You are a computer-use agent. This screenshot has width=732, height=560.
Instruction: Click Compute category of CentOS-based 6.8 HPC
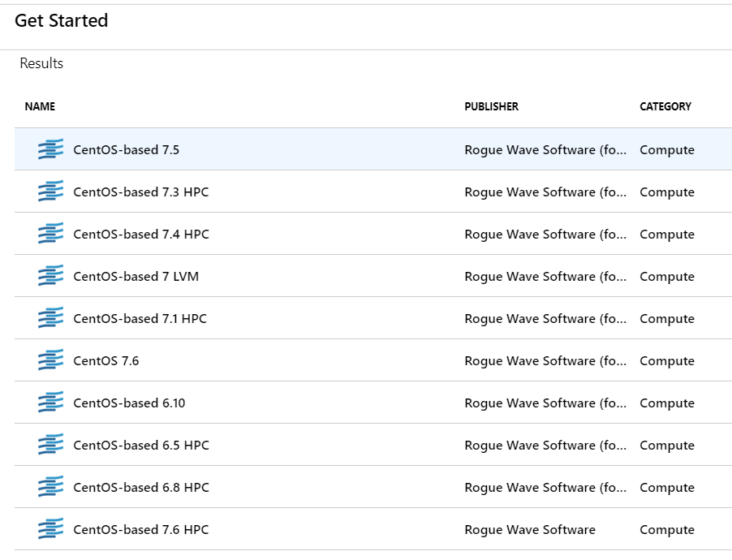coord(667,488)
